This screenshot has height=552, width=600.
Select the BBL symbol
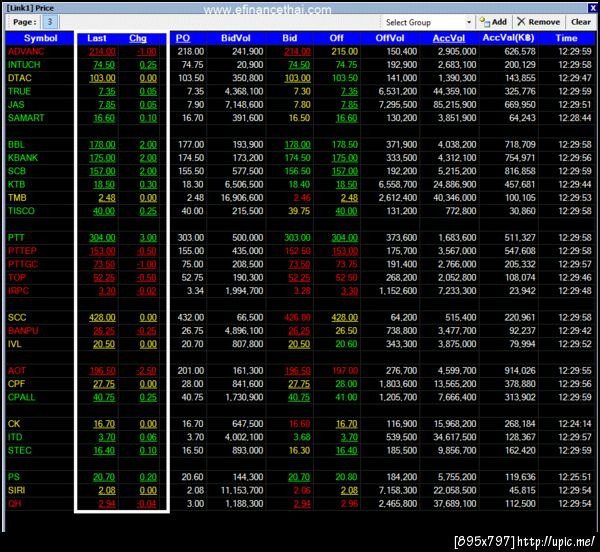point(16,145)
